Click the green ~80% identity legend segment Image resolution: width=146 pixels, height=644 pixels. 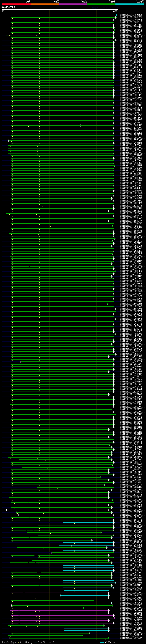101,4
